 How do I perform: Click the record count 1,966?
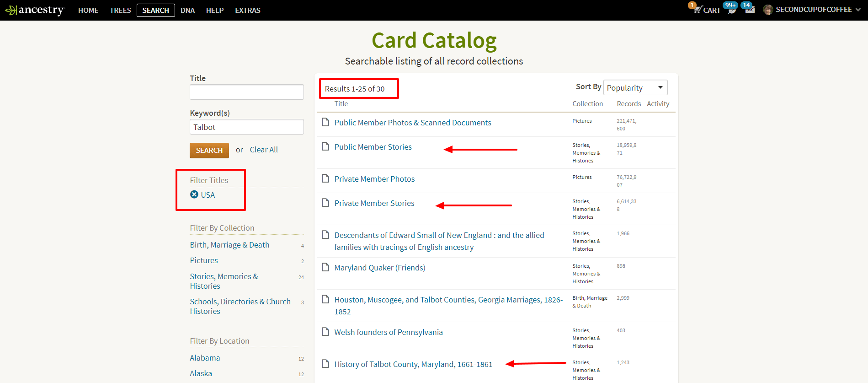tap(623, 233)
